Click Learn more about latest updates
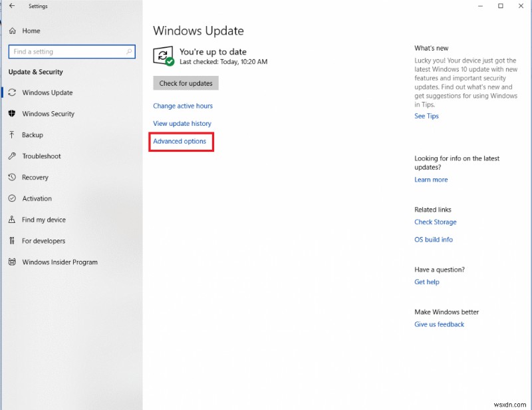532x410 pixels. click(431, 179)
